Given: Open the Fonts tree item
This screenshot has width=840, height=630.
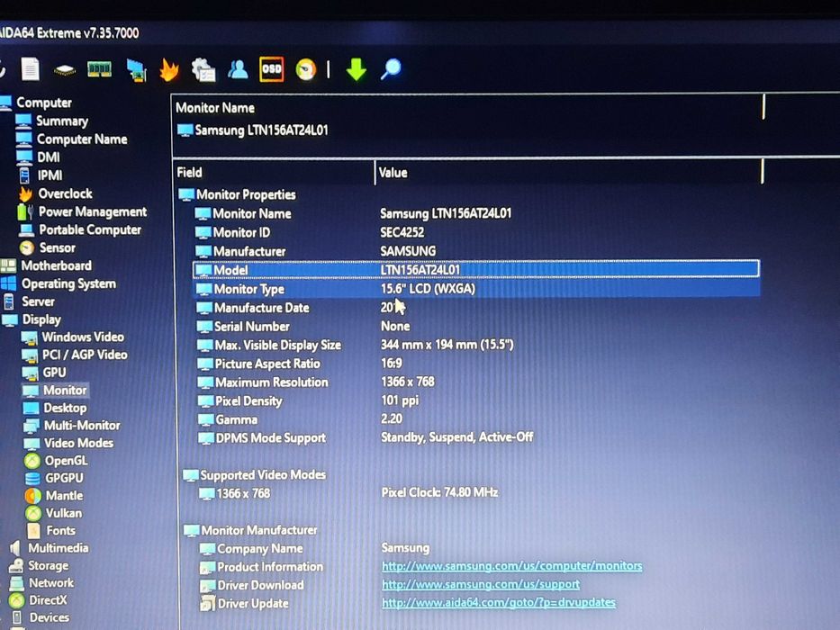Looking at the screenshot, I should point(51,530).
